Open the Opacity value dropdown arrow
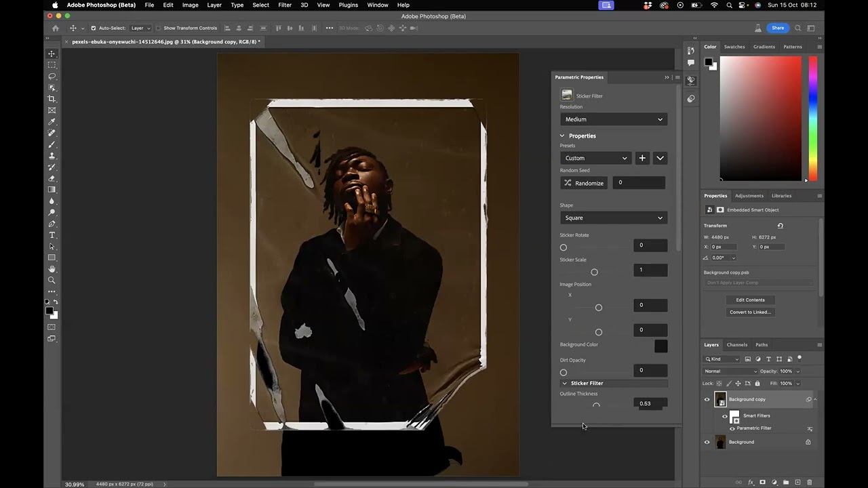The image size is (868, 488). pos(797,371)
